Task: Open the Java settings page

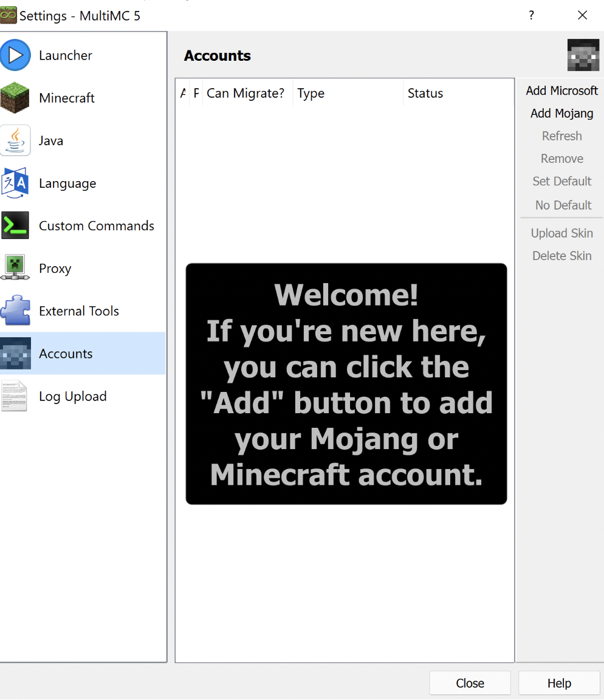Action: click(50, 140)
